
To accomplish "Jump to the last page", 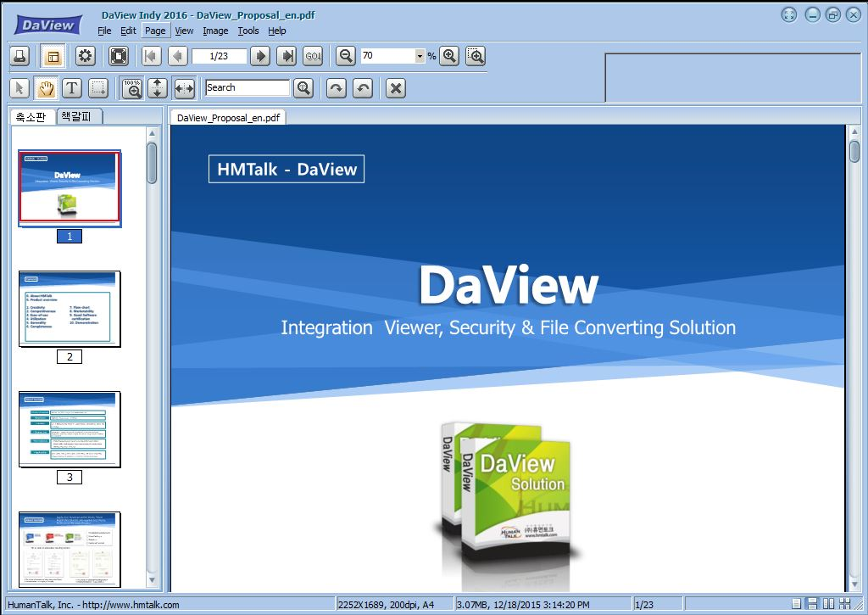I will click(x=287, y=56).
